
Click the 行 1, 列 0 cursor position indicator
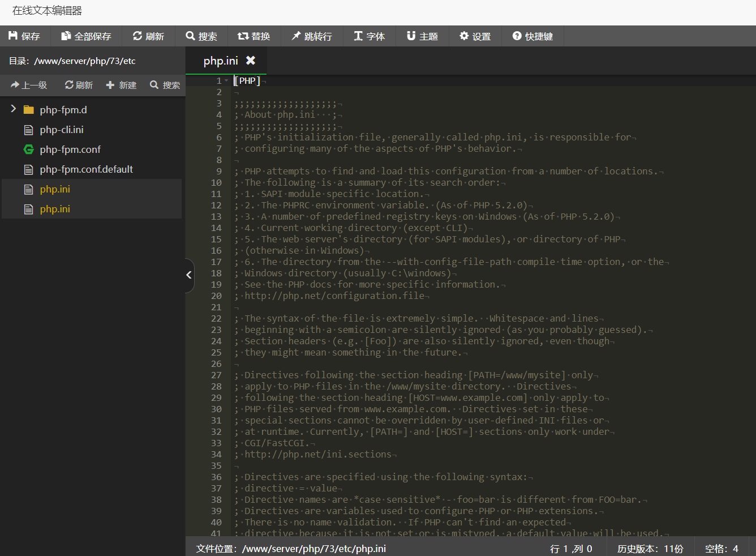point(571,549)
